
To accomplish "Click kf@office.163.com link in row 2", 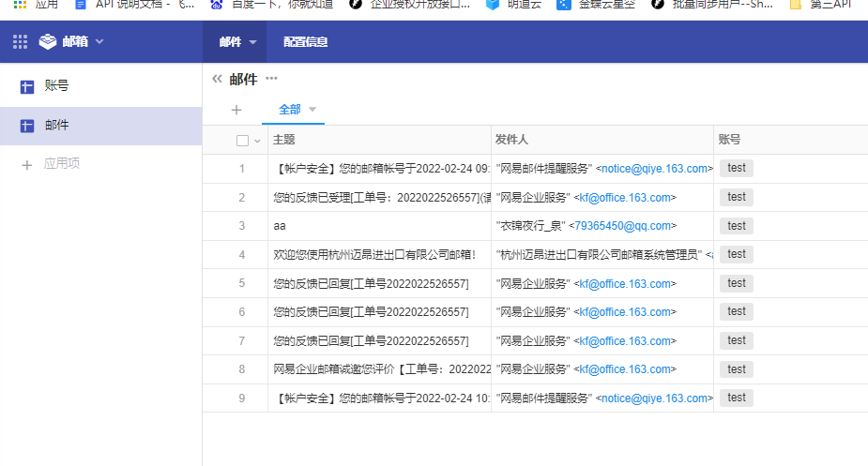I will click(x=625, y=198).
